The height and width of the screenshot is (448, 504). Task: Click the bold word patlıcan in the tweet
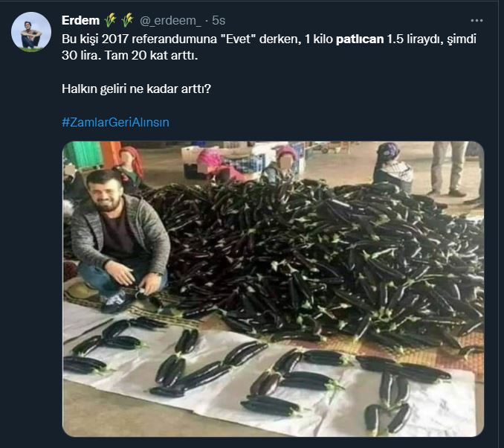tap(361, 39)
